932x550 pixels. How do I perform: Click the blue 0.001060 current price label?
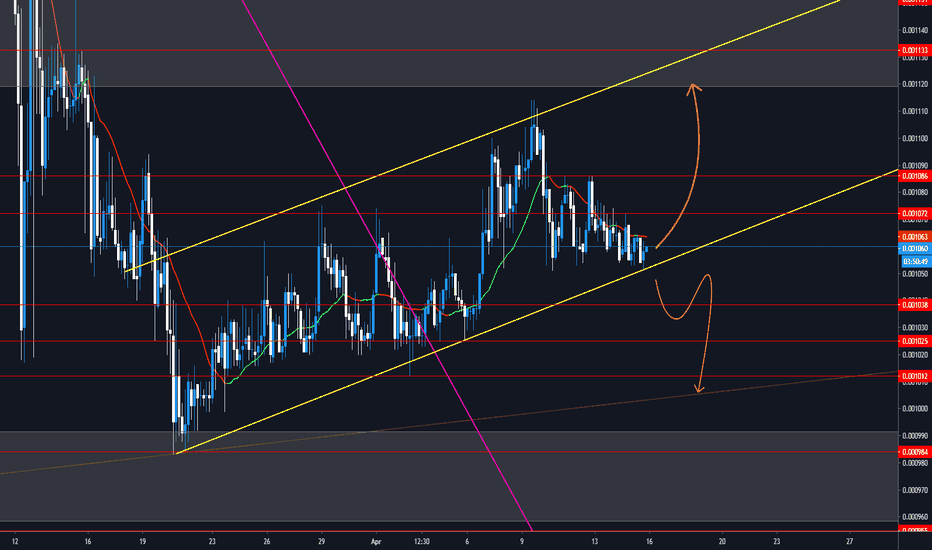(915, 249)
